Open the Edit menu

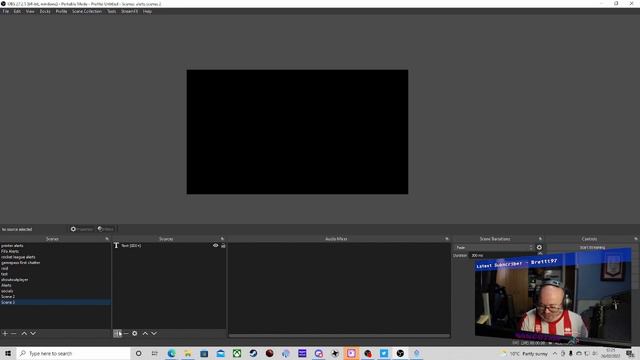[17, 11]
